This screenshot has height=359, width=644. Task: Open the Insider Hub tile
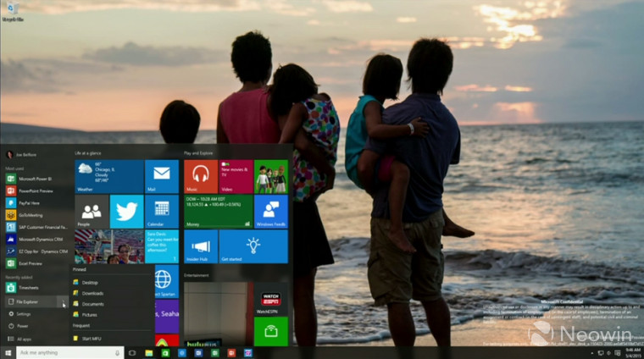point(200,246)
